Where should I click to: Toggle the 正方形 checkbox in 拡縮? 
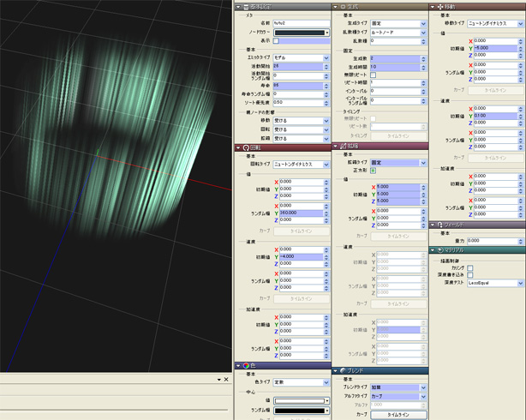point(373,171)
